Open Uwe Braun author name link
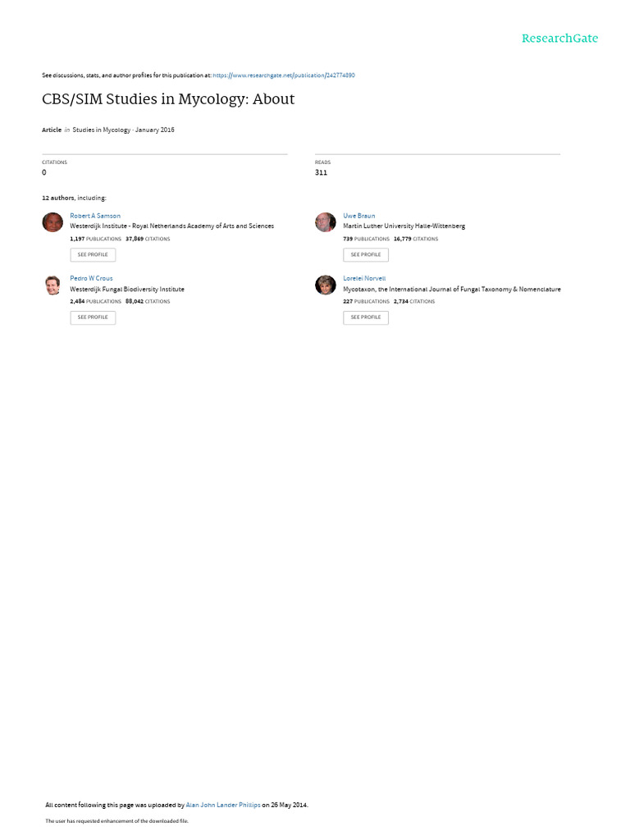Viewport: 630px width, 840px height. coord(359,216)
